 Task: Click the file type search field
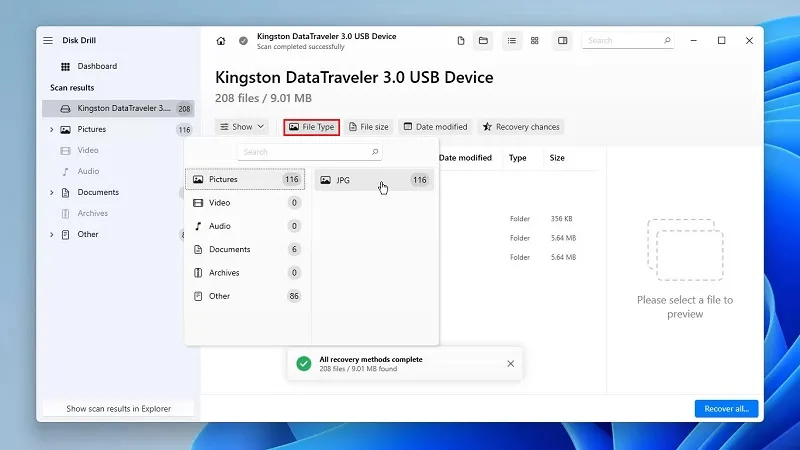tap(310, 152)
